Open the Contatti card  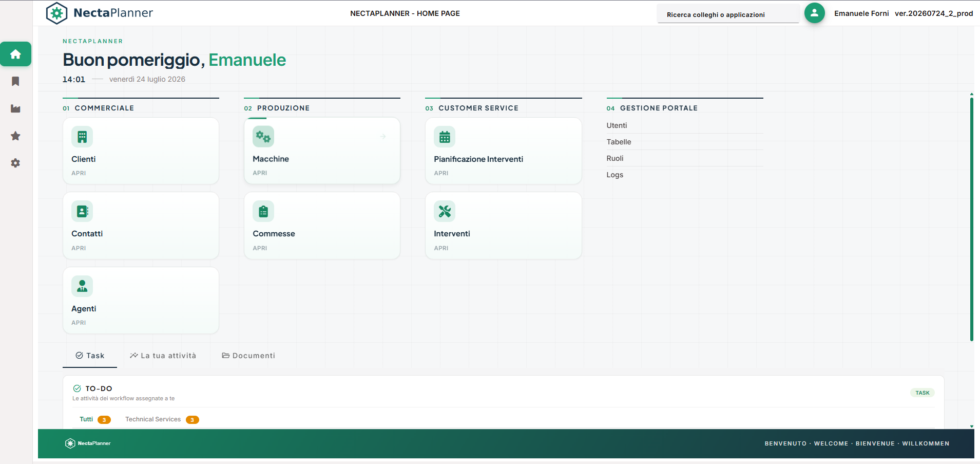pos(141,226)
